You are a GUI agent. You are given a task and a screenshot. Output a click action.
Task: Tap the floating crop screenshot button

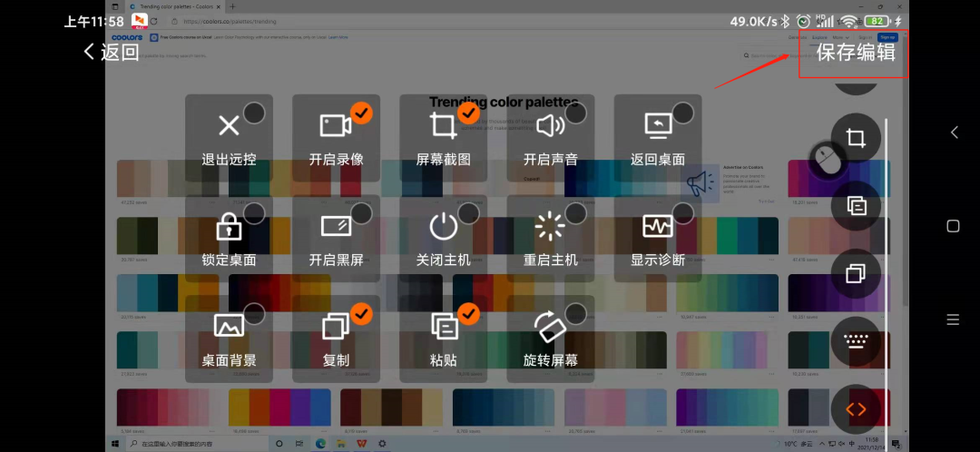pyautogui.click(x=856, y=138)
